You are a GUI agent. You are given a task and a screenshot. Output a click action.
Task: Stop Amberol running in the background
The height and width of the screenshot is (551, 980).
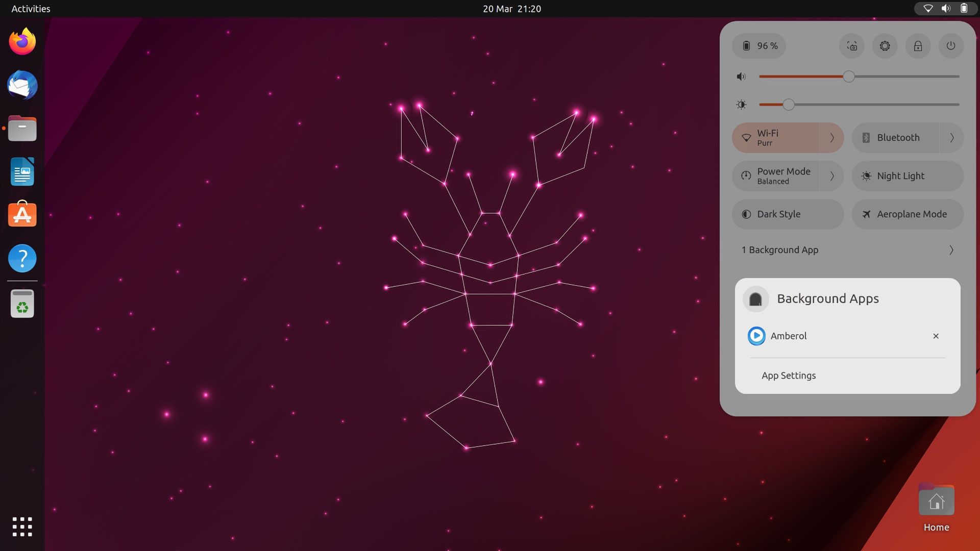pyautogui.click(x=936, y=336)
